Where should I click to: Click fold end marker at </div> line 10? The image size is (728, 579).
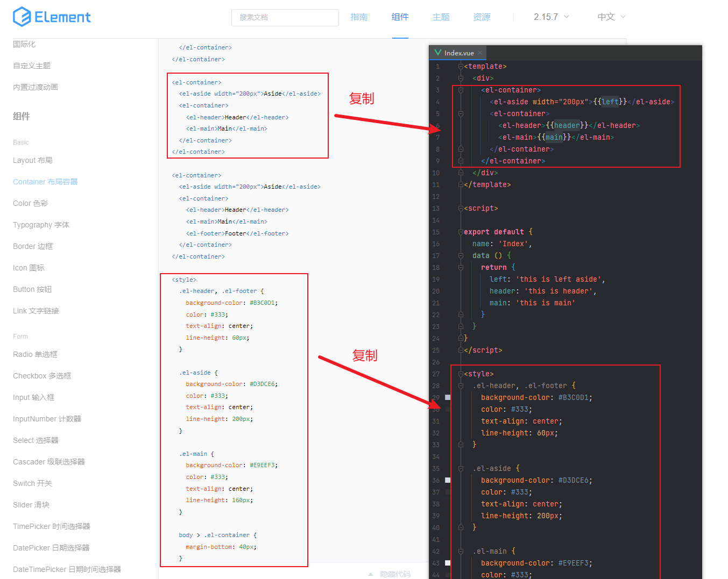click(461, 173)
